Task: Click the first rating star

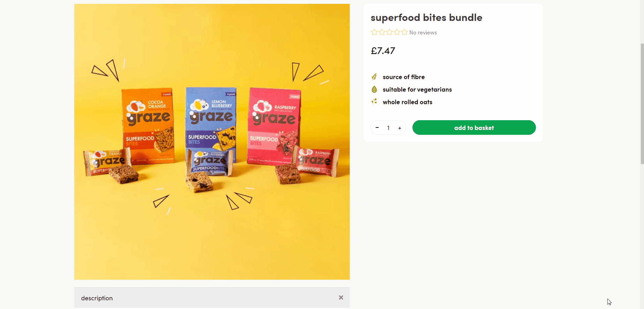Action: pos(374,32)
